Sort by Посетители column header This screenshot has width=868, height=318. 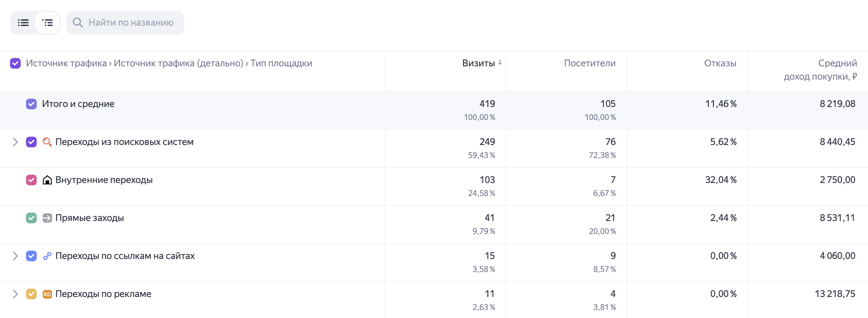[590, 63]
